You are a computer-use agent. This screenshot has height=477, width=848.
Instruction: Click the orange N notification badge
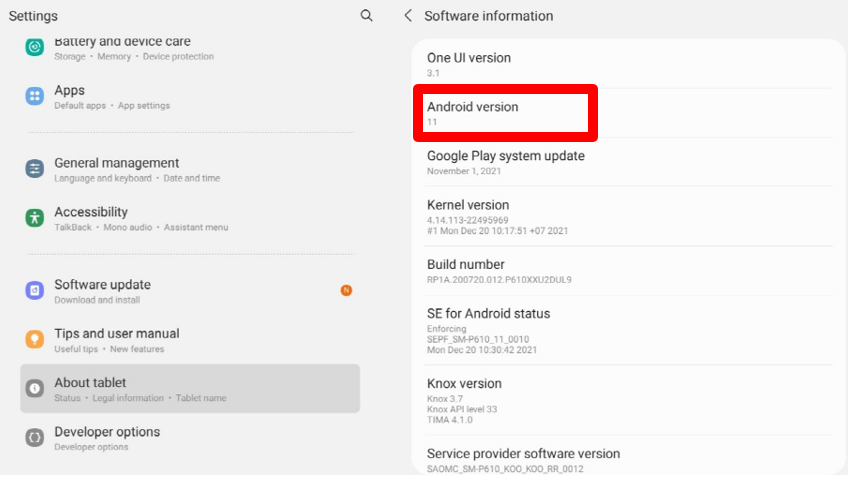(x=346, y=290)
